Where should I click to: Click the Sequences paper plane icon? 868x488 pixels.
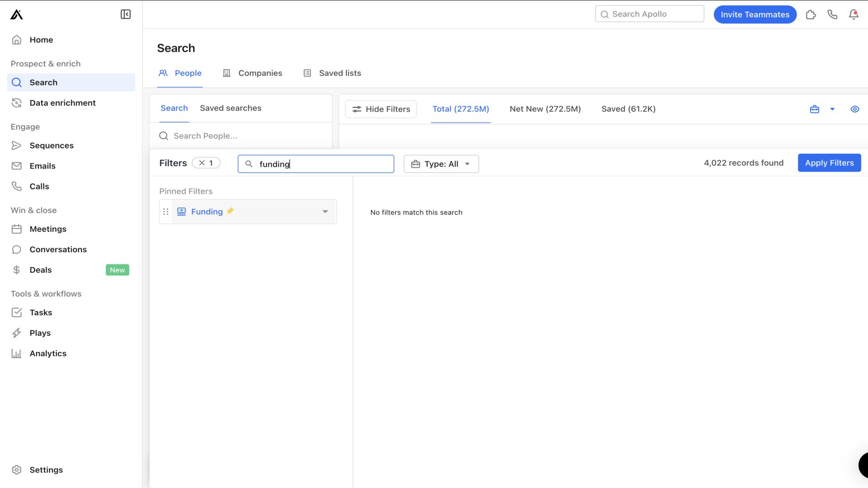point(17,145)
